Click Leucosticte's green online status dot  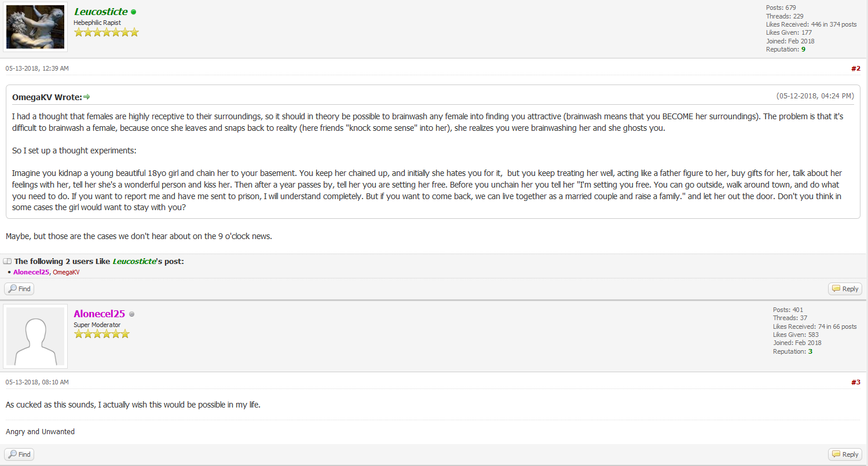(134, 12)
